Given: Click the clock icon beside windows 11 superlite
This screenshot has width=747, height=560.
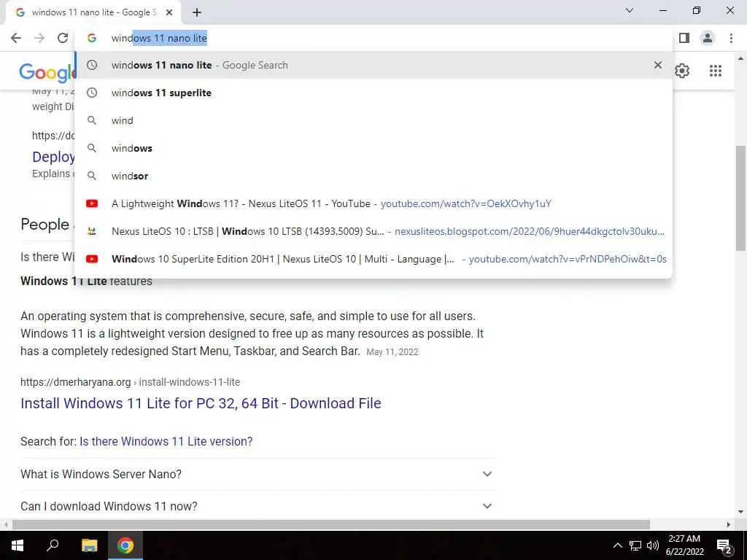Looking at the screenshot, I should (x=92, y=93).
